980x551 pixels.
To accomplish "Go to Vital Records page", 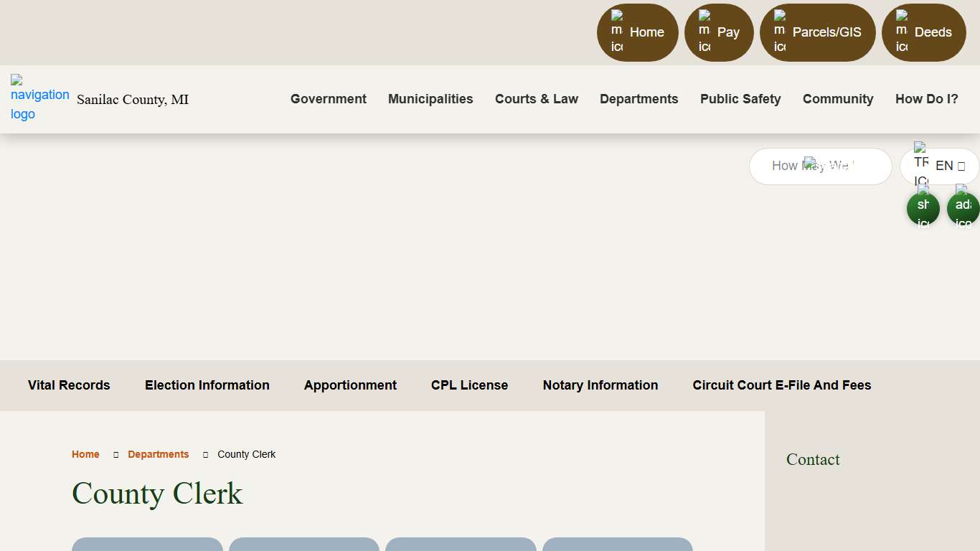I will point(69,385).
